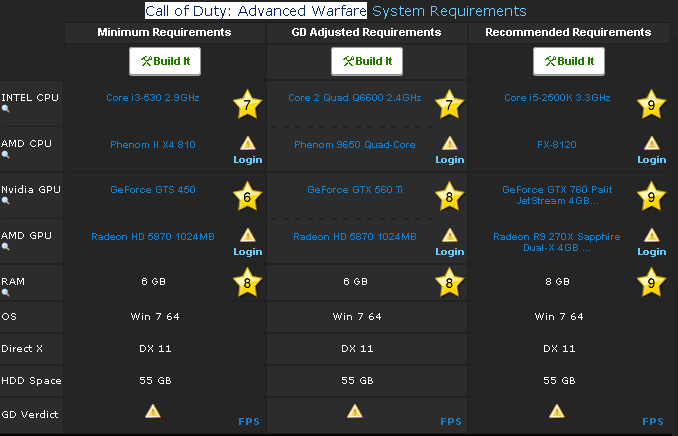Click Login beside Phenom 9650 Quad-Core
The image size is (678, 436).
[450, 160]
